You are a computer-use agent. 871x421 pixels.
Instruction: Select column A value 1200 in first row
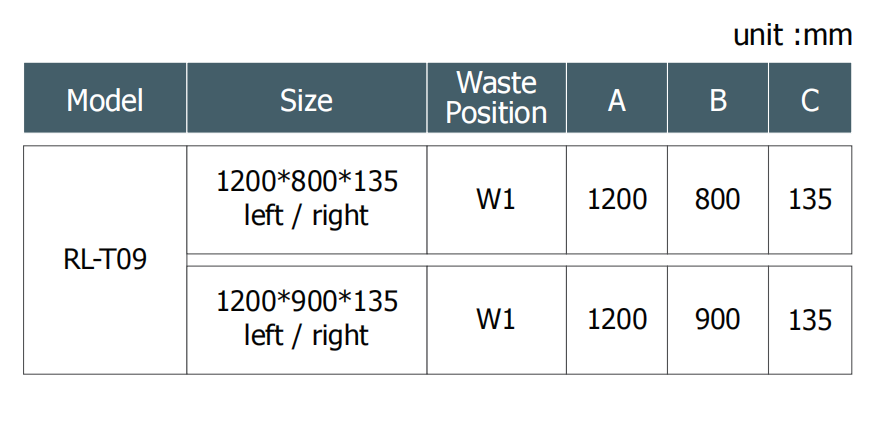[617, 199]
